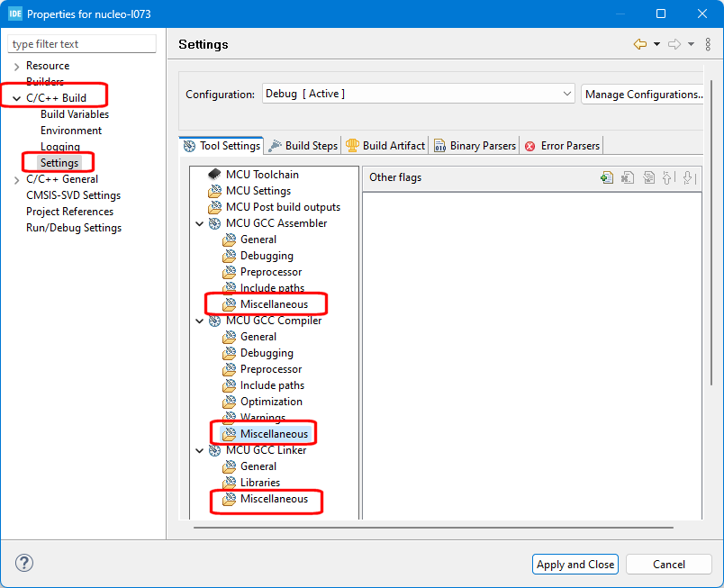This screenshot has height=588, width=724.
Task: Click the Delete flag icon in Other flags
Action: [628, 177]
